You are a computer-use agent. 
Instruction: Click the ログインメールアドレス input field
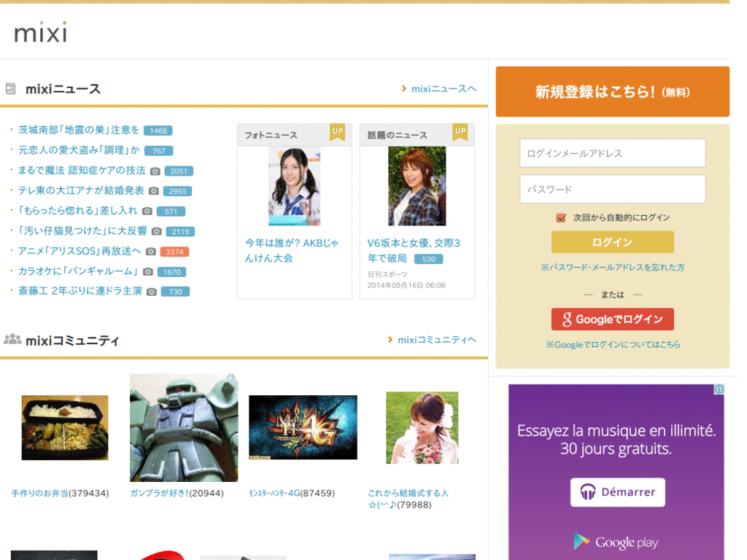612,153
